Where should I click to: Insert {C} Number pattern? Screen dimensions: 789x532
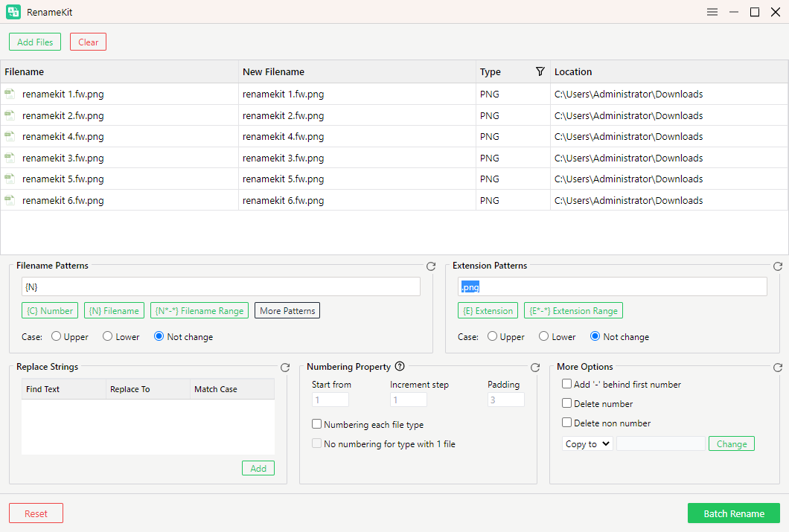click(50, 311)
